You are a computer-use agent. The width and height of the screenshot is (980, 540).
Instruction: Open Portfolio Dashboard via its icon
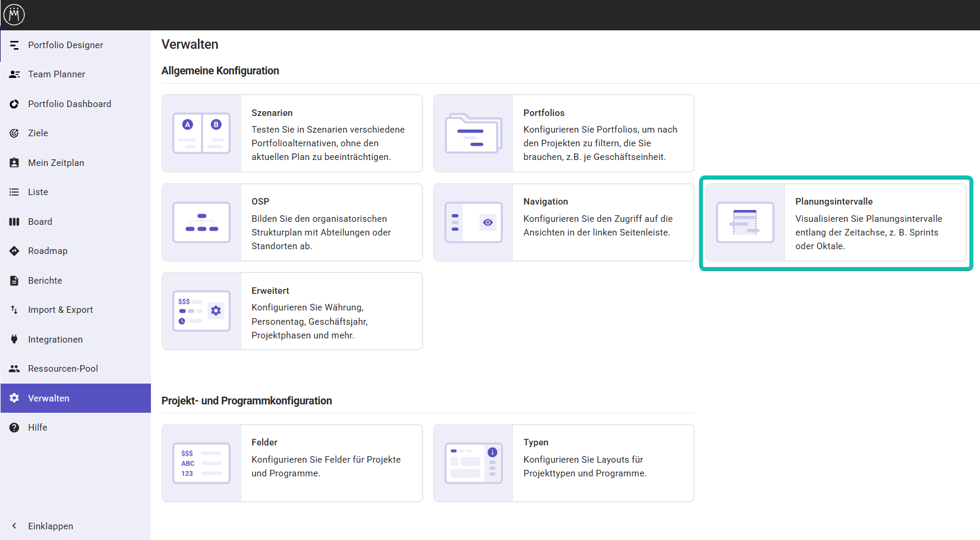14,104
